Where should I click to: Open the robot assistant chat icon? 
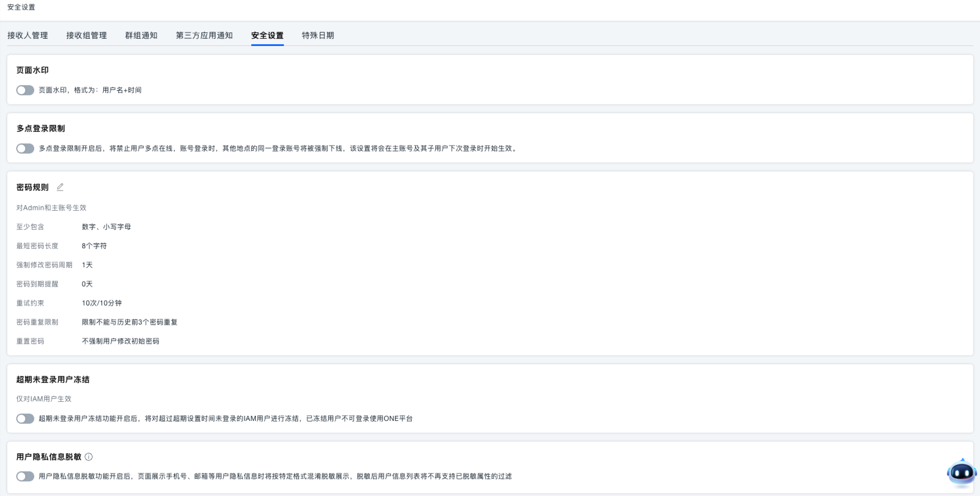[x=961, y=472]
